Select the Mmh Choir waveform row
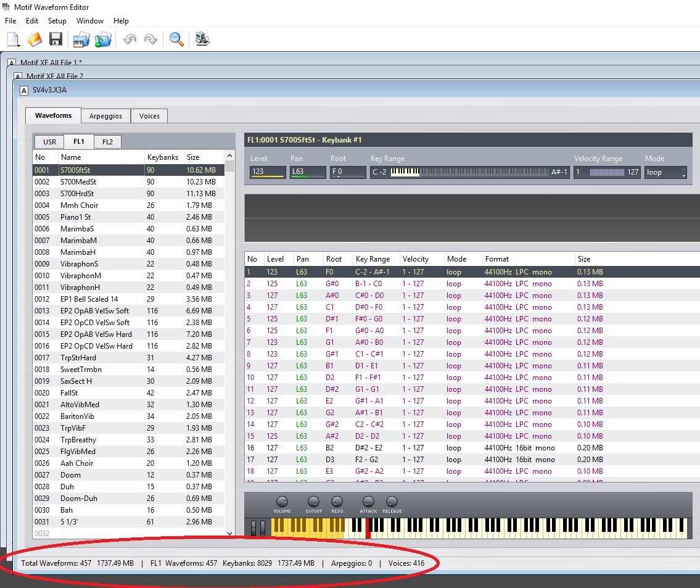Image resolution: width=700 pixels, height=588 pixels. 79,205
